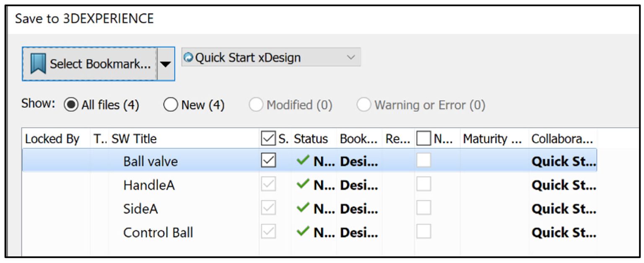Click HandleA's green status check icon
Image resolution: width=644 pixels, height=263 pixels.
pyautogui.click(x=303, y=185)
